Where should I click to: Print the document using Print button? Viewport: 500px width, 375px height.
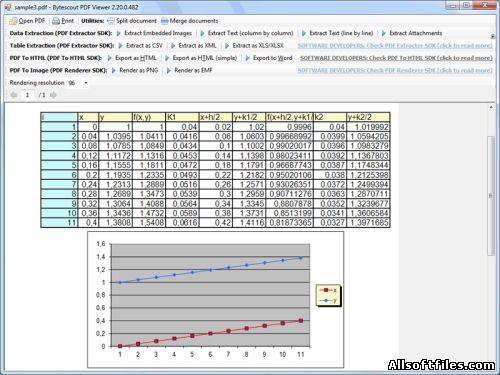pyautogui.click(x=63, y=21)
